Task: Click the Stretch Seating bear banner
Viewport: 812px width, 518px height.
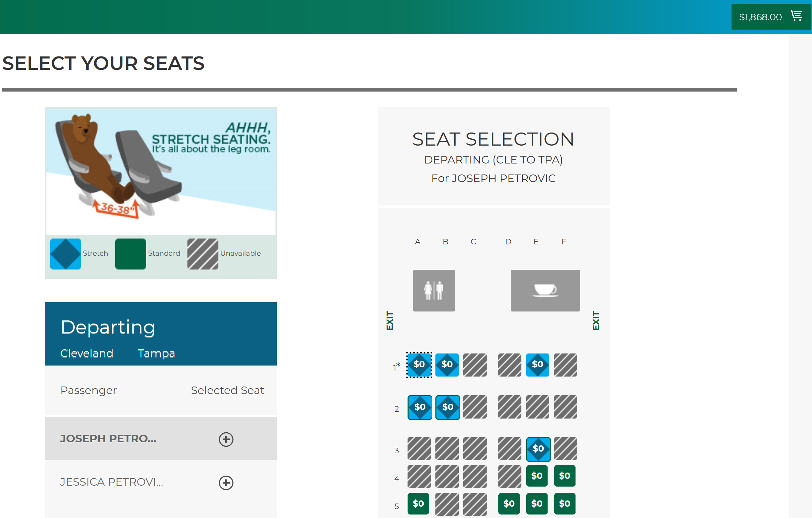Action: [161, 171]
